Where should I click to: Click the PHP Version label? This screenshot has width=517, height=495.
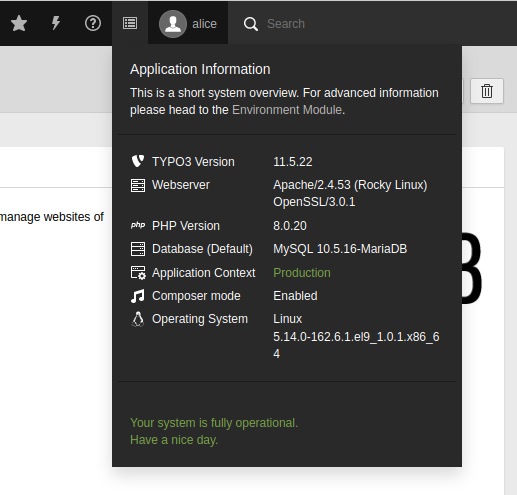click(x=186, y=226)
